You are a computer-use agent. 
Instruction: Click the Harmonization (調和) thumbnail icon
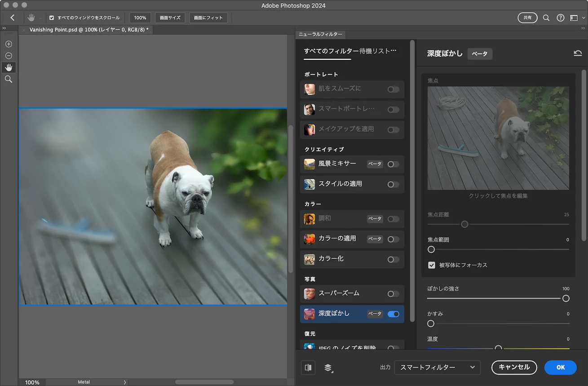tap(309, 219)
